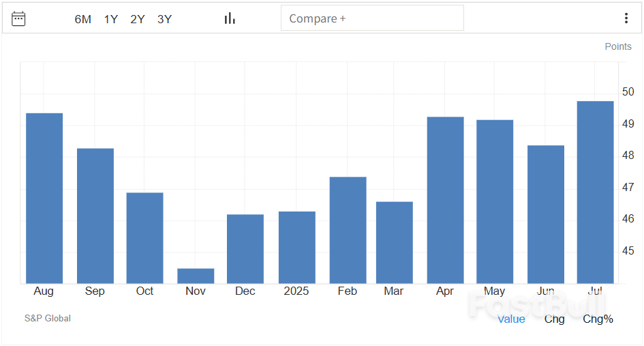Image resolution: width=644 pixels, height=346 pixels.
Task: Click the September bar
Action: [95, 216]
